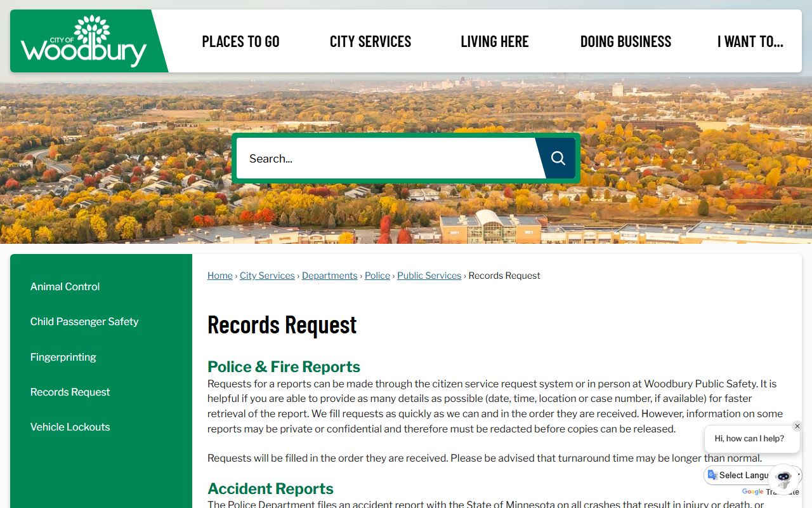The width and height of the screenshot is (812, 508).
Task: Click the City of Woodbury logo
Action: 84,41
